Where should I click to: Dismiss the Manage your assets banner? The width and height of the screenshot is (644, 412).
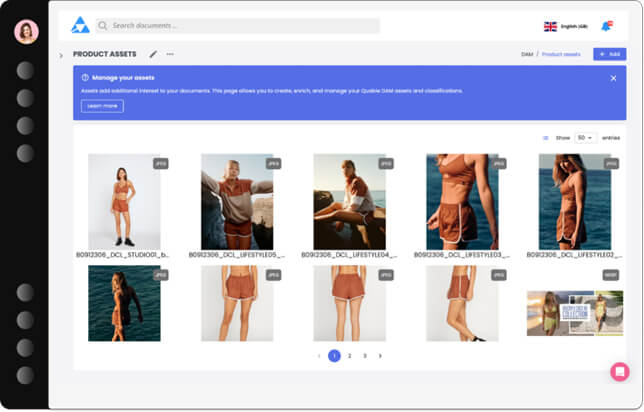coord(613,78)
